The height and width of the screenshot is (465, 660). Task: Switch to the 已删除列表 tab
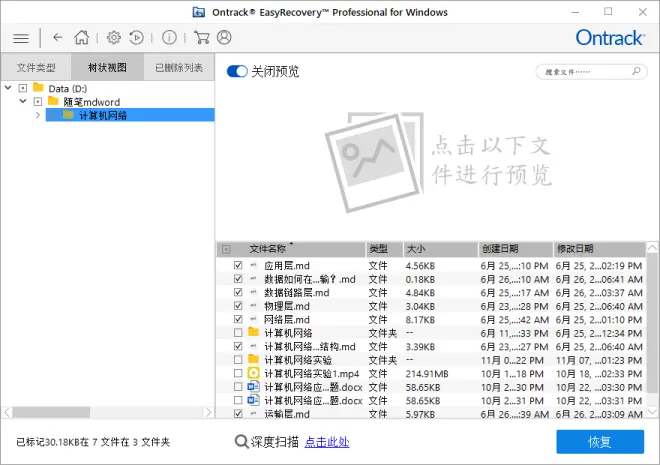pyautogui.click(x=179, y=67)
